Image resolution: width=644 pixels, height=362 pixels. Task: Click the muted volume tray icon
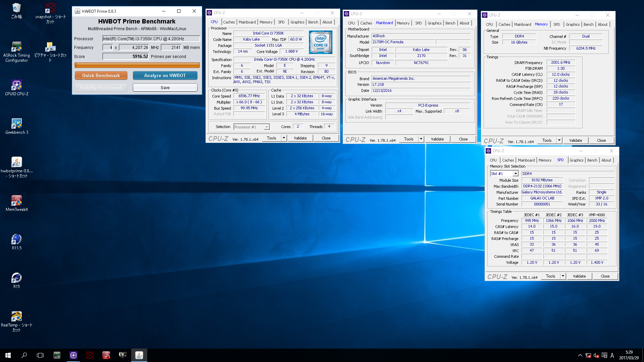click(x=596, y=355)
